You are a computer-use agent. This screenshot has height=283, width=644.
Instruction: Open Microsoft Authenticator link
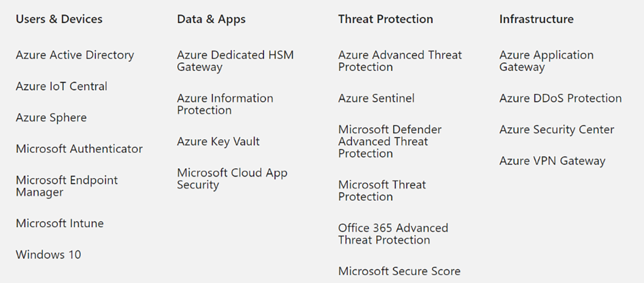(x=79, y=149)
